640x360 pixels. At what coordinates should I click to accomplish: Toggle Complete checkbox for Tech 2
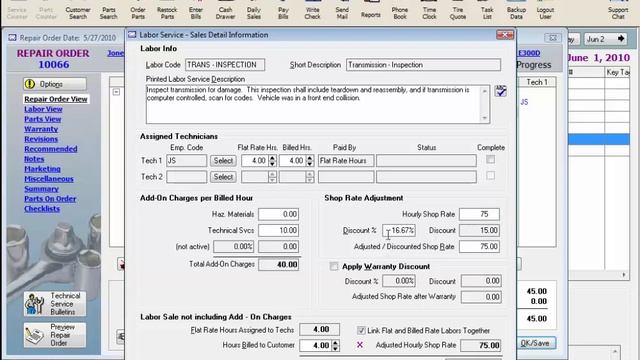click(x=491, y=176)
